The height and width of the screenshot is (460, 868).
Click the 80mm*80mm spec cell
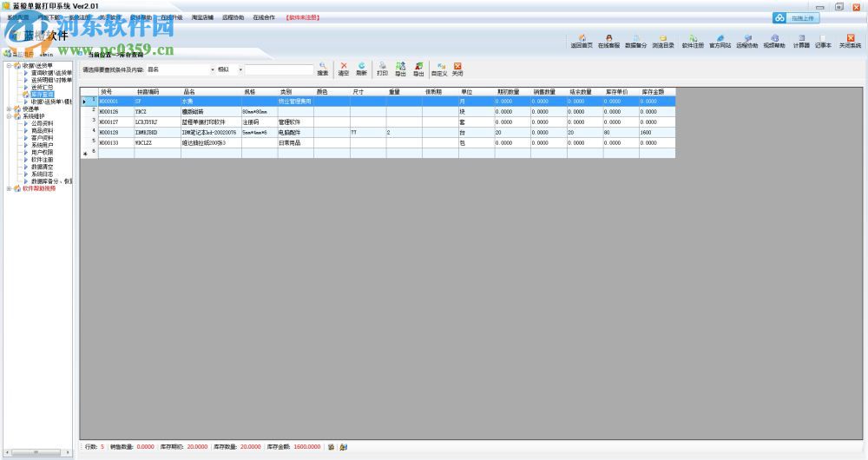coord(260,112)
